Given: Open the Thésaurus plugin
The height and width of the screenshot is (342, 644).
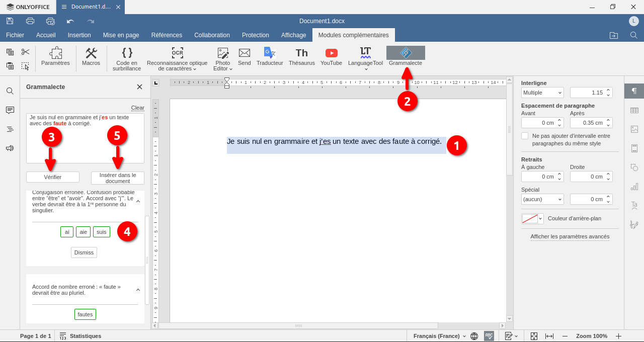Looking at the screenshot, I should click(x=302, y=56).
